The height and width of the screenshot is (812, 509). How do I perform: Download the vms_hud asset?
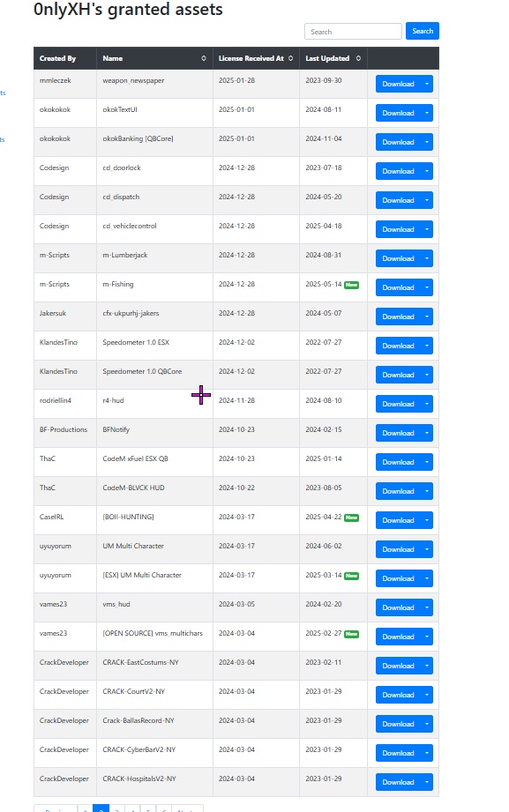point(398,607)
